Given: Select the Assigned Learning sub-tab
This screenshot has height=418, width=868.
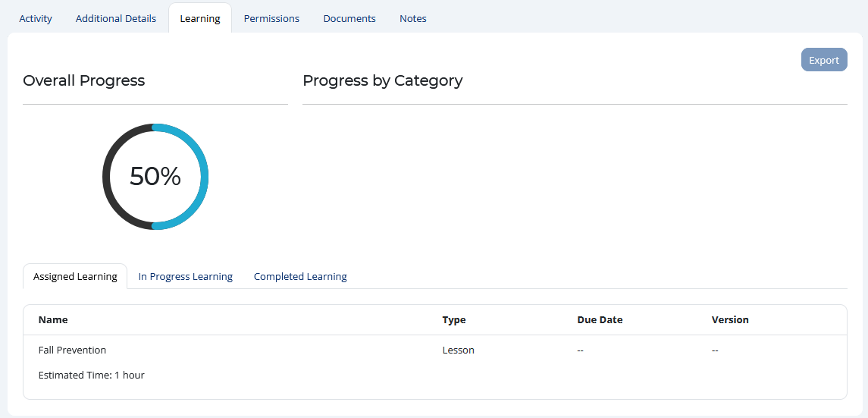Looking at the screenshot, I should 75,276.
